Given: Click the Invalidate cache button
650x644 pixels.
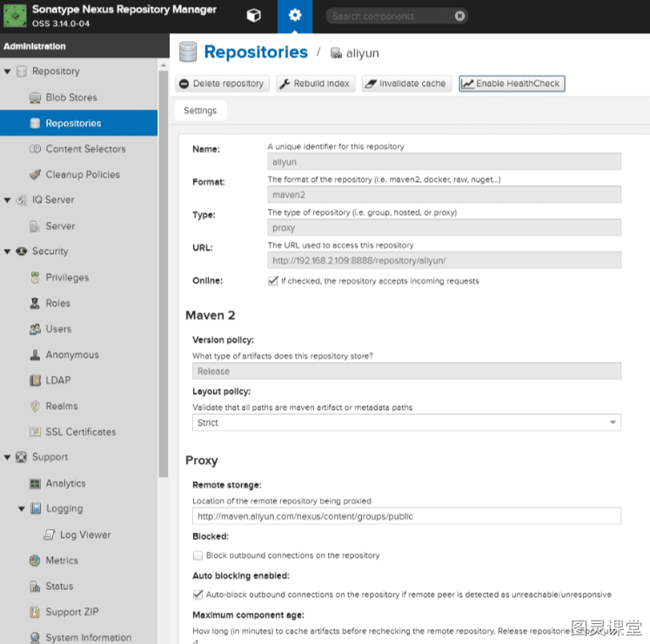Looking at the screenshot, I should pyautogui.click(x=406, y=84).
